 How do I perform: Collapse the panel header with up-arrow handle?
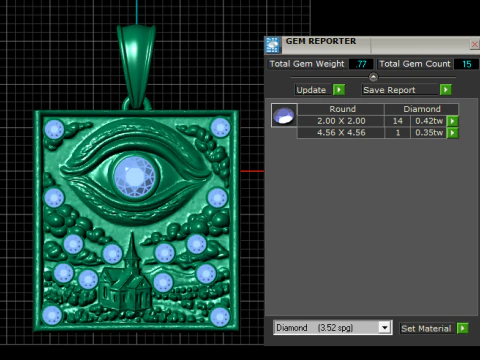coord(373,77)
